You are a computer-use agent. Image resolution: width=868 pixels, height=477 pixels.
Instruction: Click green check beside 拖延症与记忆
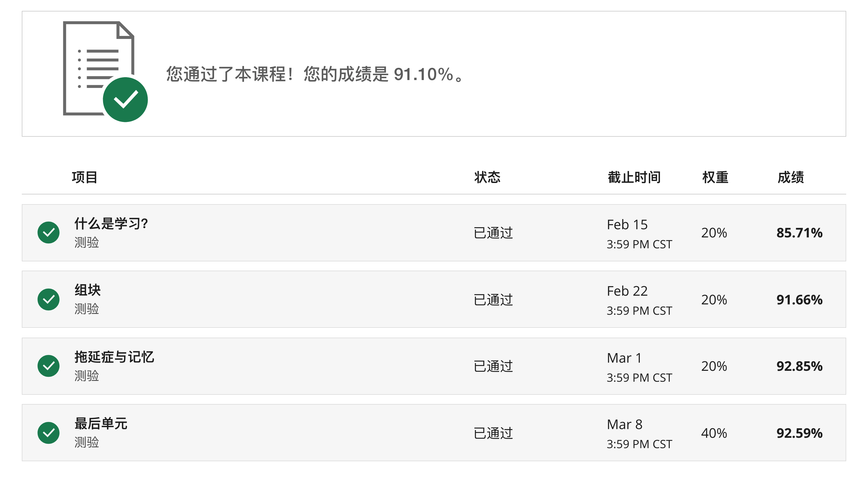point(49,366)
